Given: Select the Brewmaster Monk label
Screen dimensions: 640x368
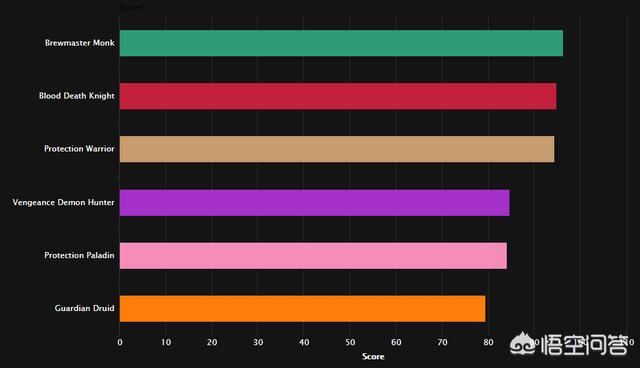Looking at the screenshot, I should click(x=80, y=43).
